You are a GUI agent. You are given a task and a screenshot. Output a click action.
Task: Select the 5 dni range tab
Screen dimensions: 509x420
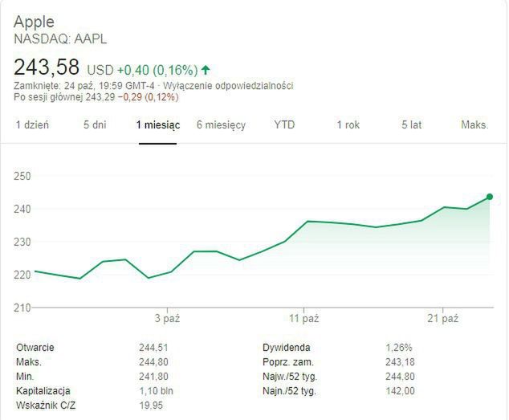pos(95,125)
